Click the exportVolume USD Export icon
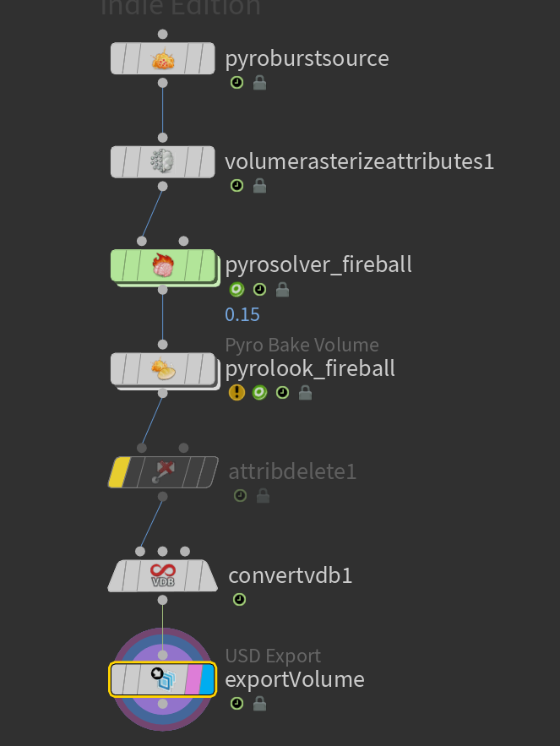Image resolution: width=560 pixels, height=746 pixels. (x=164, y=679)
